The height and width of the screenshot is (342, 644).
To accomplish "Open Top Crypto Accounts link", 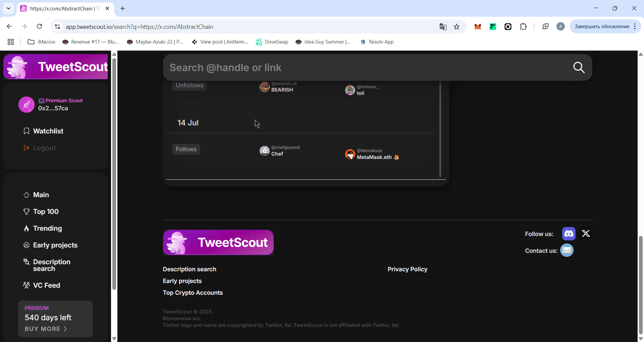I will [x=193, y=293].
